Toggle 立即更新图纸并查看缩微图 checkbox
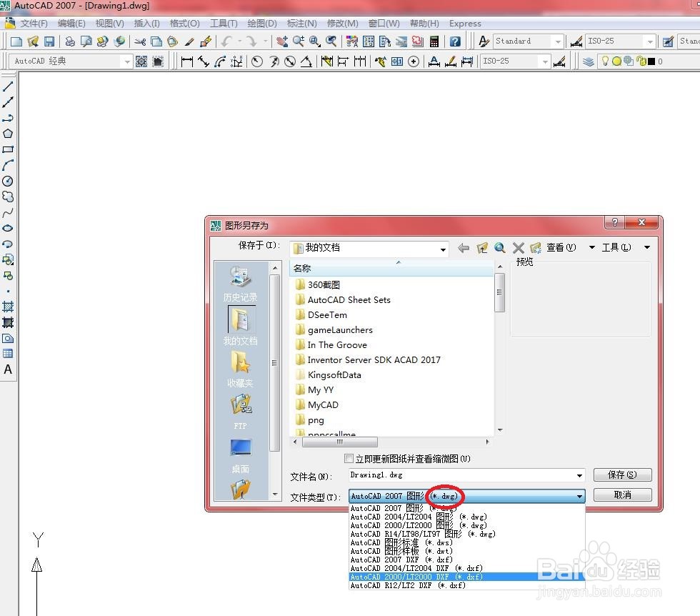700x616 pixels. [x=349, y=458]
